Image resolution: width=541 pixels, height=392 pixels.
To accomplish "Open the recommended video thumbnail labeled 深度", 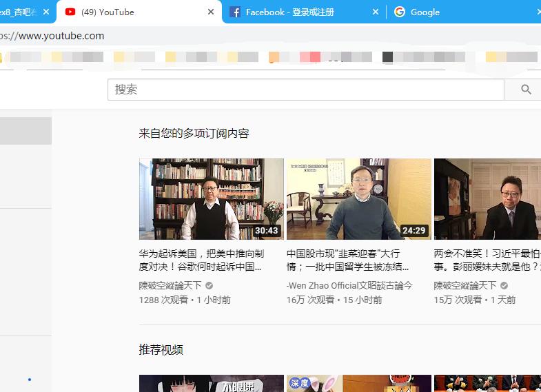I will (x=359, y=383).
